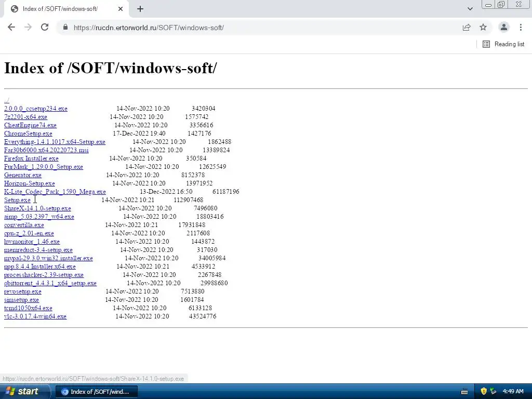Close the Index of /SOFT/windows-soft/ tab
The width and height of the screenshot is (532, 399).
tap(121, 9)
